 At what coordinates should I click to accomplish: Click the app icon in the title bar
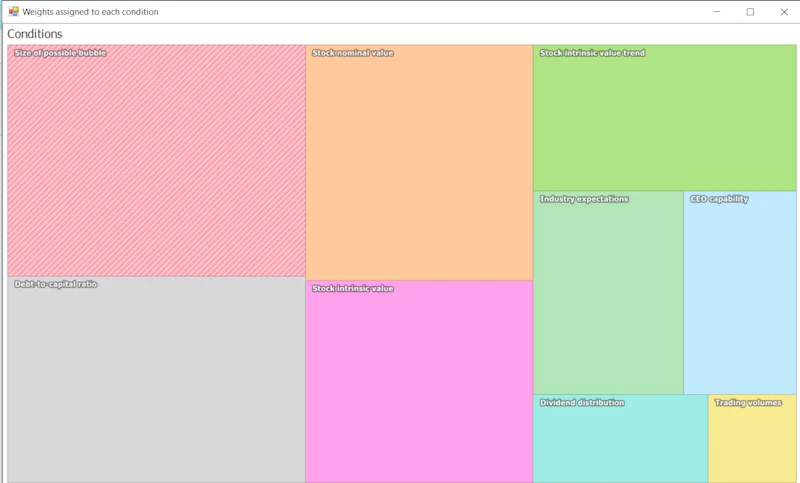(x=13, y=11)
